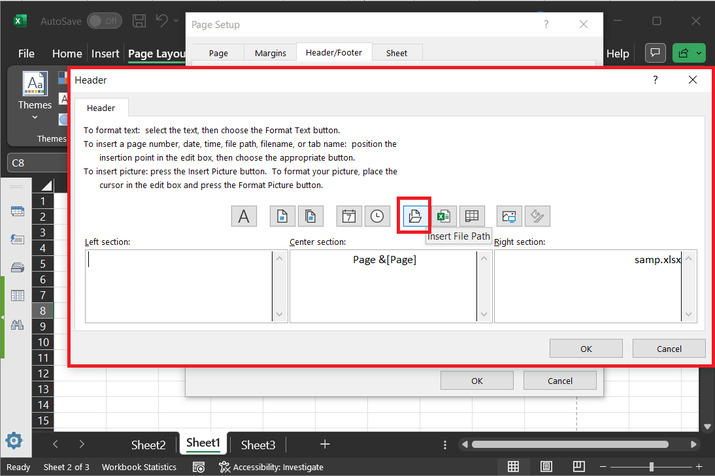Click the Left section edit box

(179, 286)
